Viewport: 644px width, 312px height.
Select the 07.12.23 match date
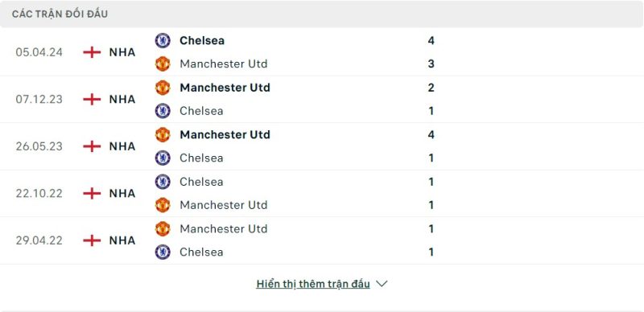click(39, 100)
